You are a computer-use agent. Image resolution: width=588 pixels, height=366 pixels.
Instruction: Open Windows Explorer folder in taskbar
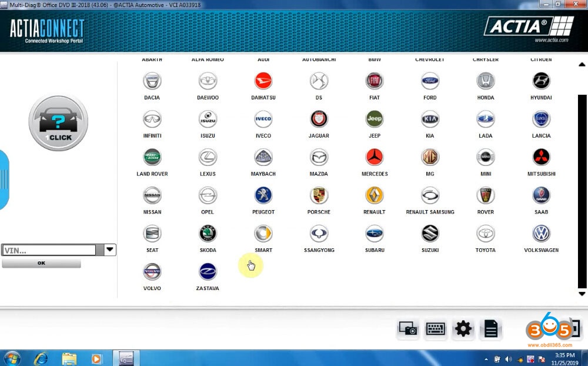[x=69, y=359]
